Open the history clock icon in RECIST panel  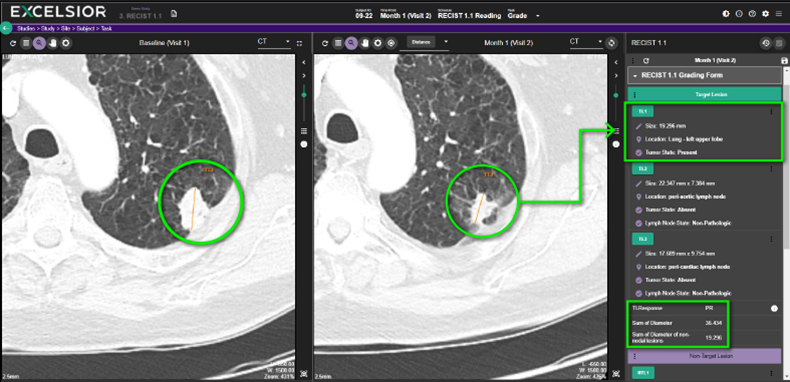tap(766, 43)
